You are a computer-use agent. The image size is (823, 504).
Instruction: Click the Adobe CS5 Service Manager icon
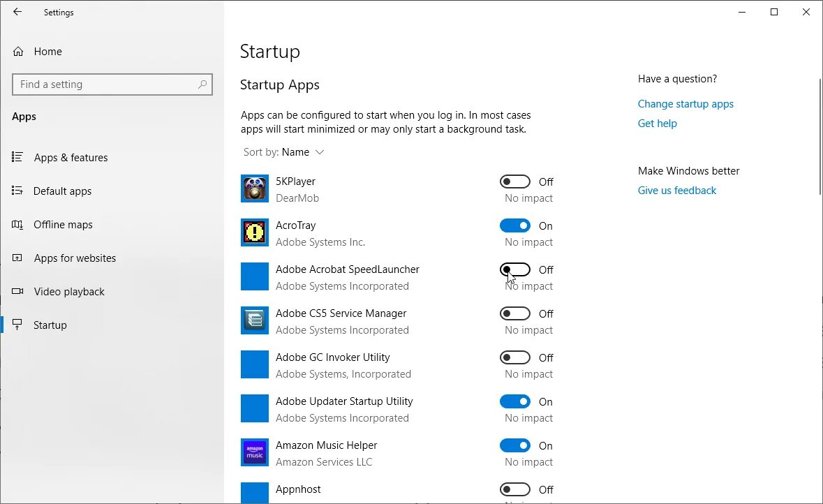click(x=255, y=320)
